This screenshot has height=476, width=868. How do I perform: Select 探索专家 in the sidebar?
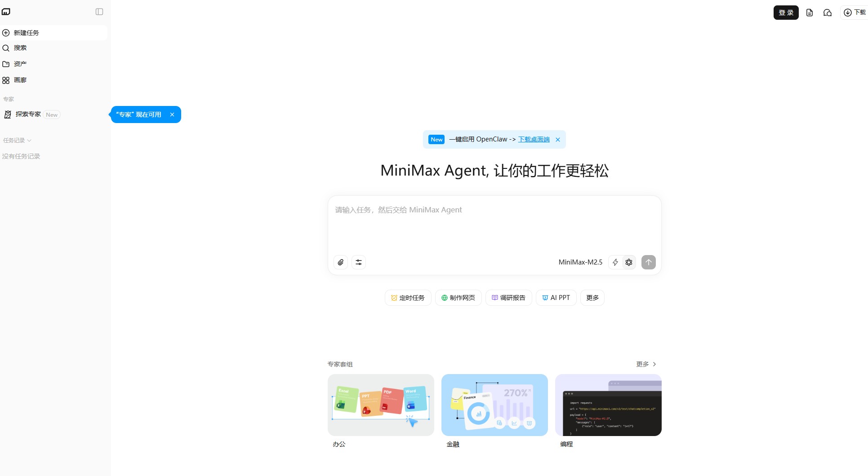(x=28, y=114)
